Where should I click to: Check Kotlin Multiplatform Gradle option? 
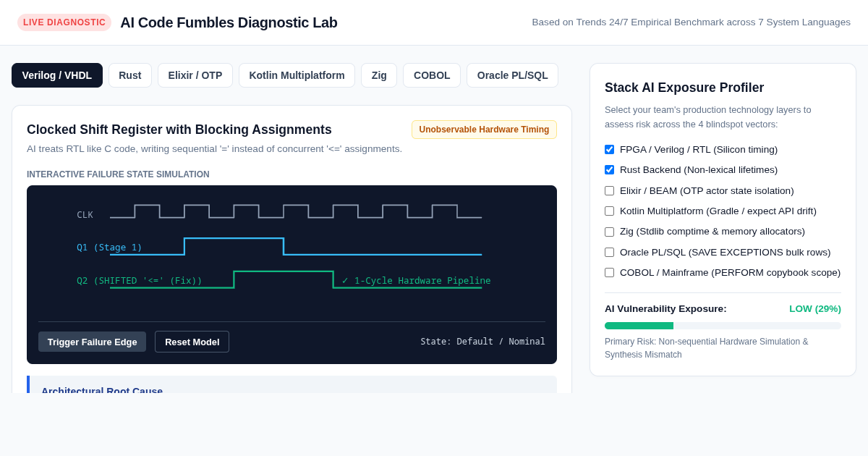[609, 211]
